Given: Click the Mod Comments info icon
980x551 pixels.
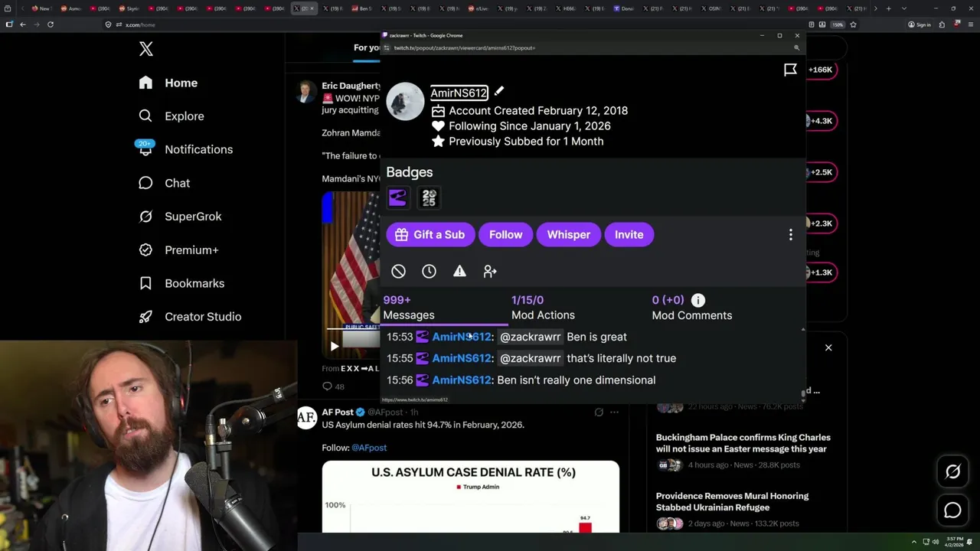Looking at the screenshot, I should [x=698, y=301].
